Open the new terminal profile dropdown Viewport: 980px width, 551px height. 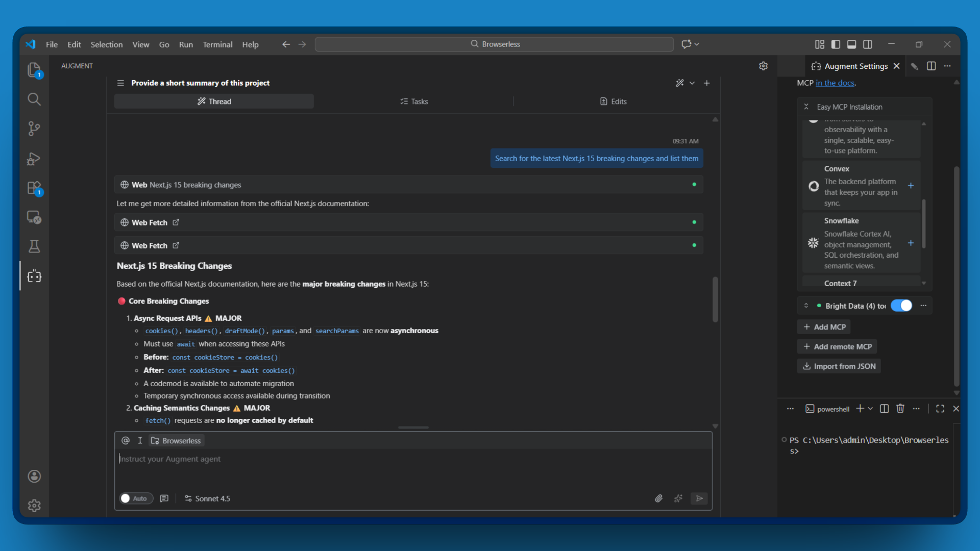[870, 408]
